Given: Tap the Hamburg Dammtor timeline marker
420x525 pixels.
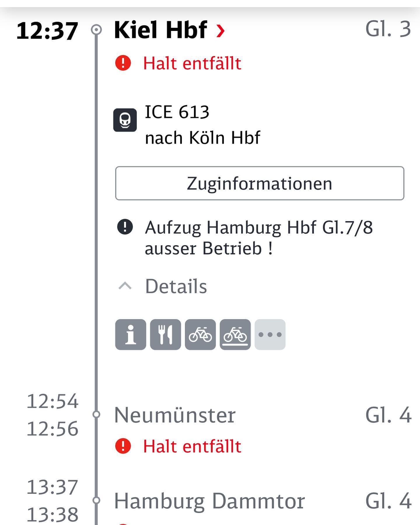Looking at the screenshot, I should pos(96,501).
